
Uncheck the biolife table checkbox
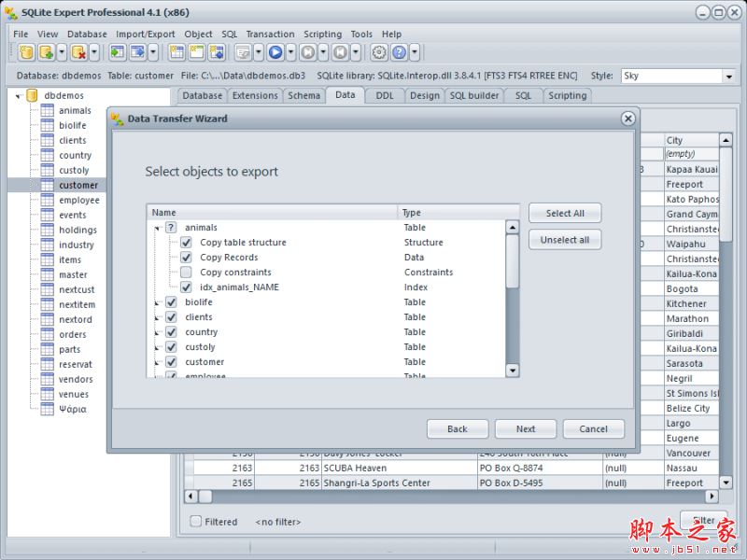coord(171,301)
